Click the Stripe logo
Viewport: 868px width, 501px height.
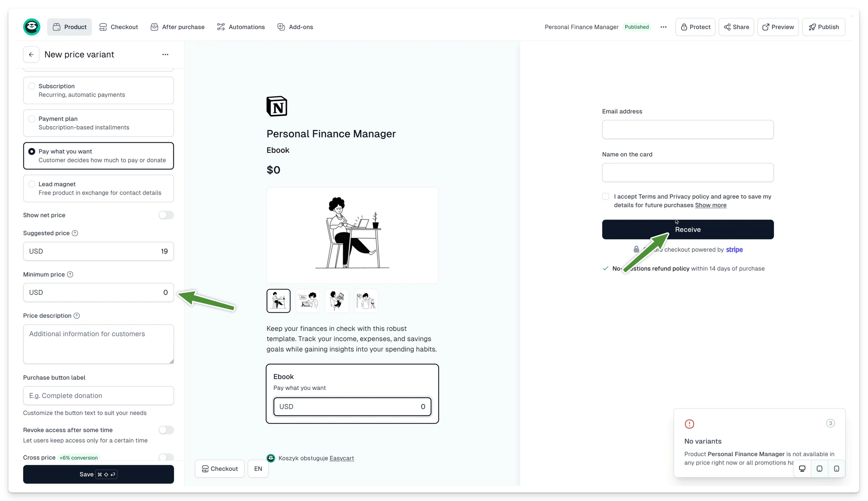[734, 250]
